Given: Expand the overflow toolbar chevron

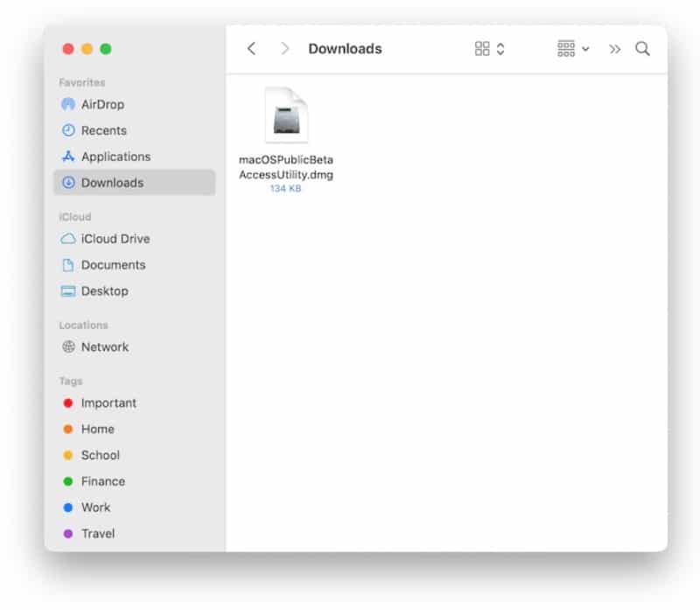Looking at the screenshot, I should 615,49.
